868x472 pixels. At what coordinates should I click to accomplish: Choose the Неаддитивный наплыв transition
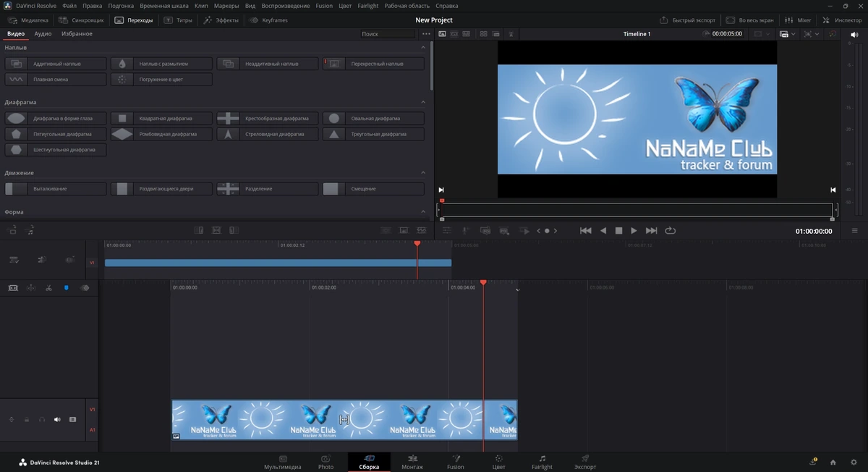point(268,64)
